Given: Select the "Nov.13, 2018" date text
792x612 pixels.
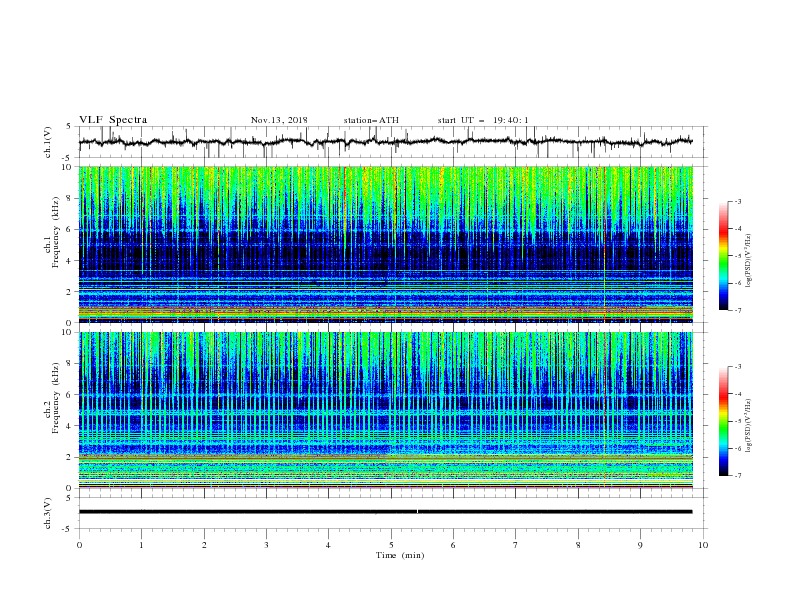Looking at the screenshot, I should pos(279,120).
